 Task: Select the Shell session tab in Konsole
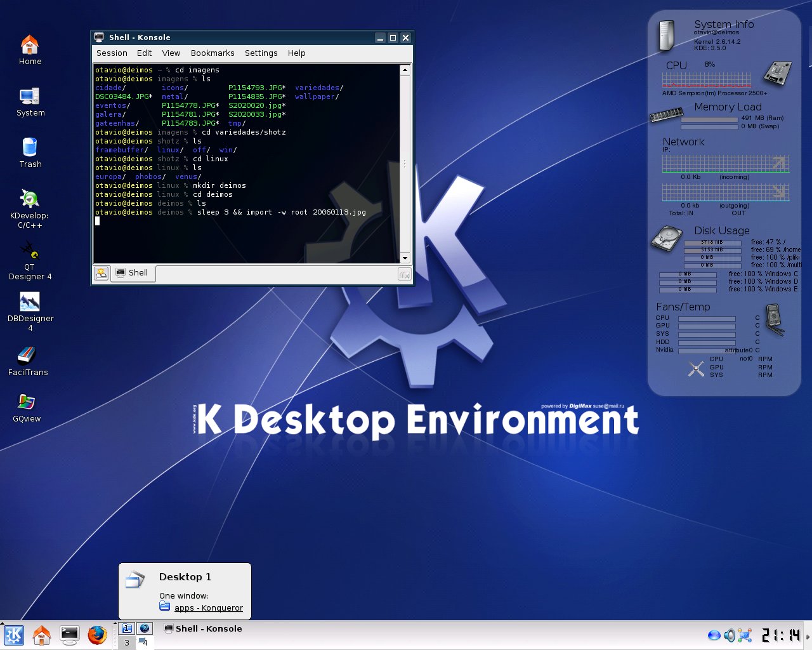(x=133, y=273)
